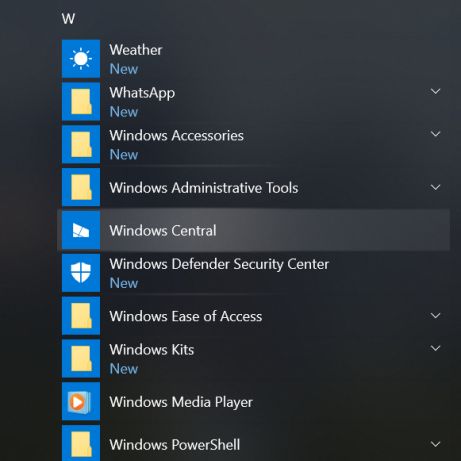
Task: Click the Windows Media Player icon
Action: pos(81,402)
